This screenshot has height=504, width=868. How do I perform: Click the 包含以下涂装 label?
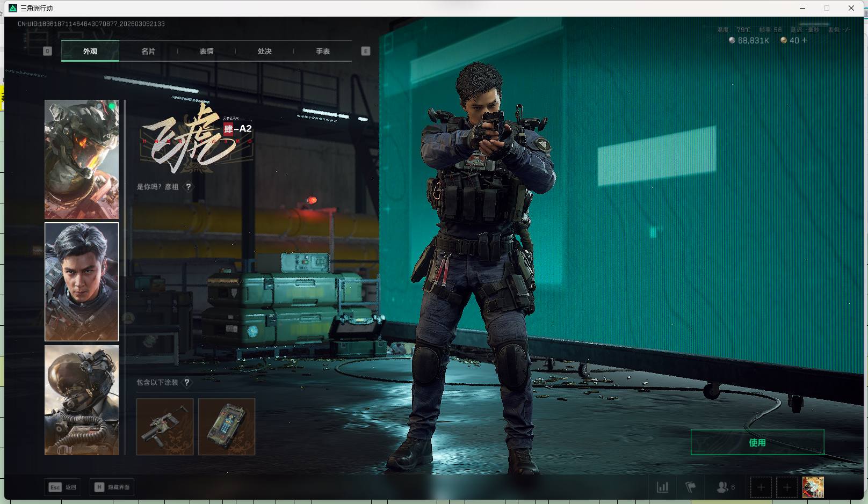pos(157,383)
